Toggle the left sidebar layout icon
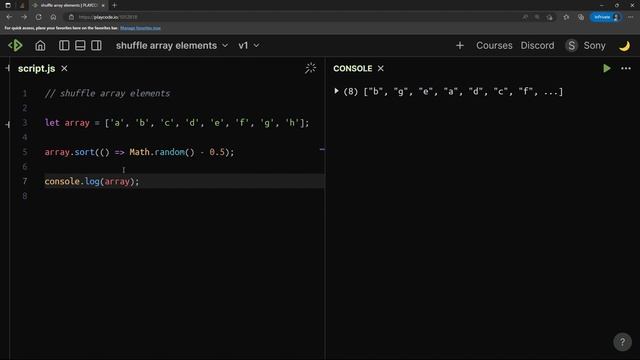 [x=64, y=45]
